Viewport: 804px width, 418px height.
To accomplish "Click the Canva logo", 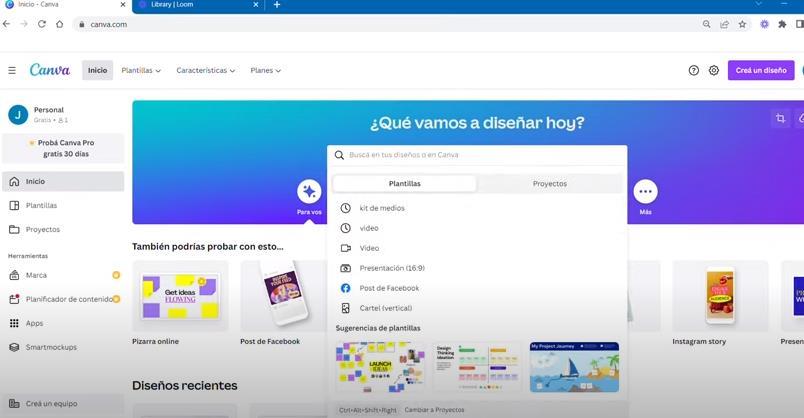I will 50,70.
